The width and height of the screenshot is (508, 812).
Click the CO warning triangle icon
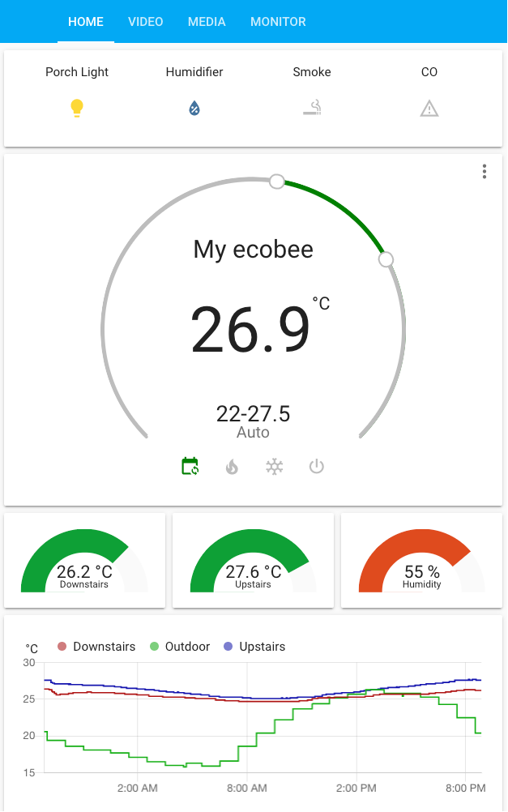click(x=429, y=108)
